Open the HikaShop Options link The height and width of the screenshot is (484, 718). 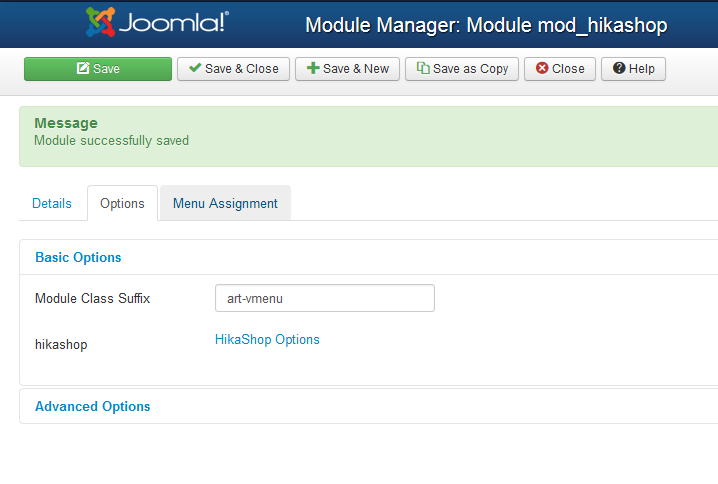coord(267,339)
